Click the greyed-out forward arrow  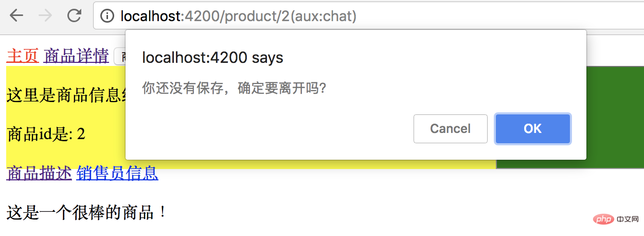45,16
